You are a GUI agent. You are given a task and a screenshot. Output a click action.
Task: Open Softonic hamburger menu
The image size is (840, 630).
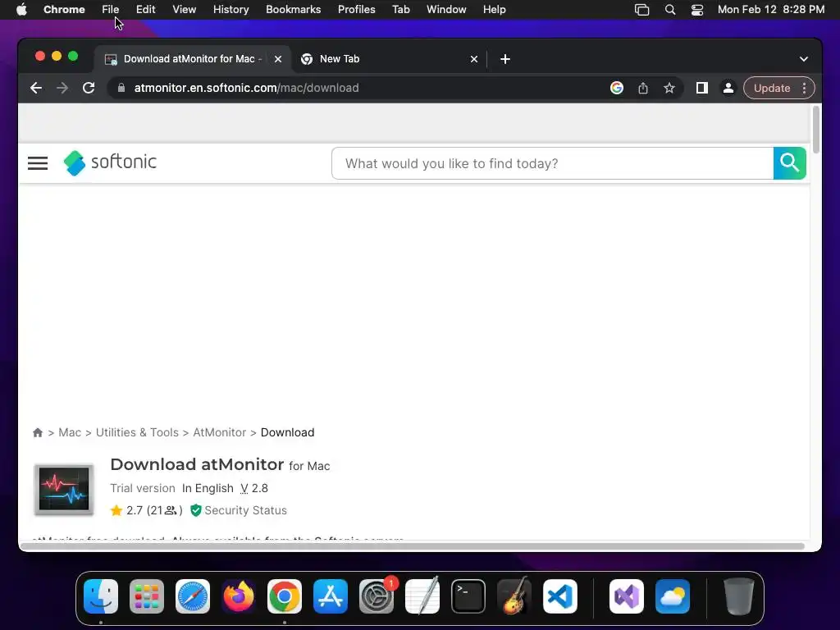[38, 163]
